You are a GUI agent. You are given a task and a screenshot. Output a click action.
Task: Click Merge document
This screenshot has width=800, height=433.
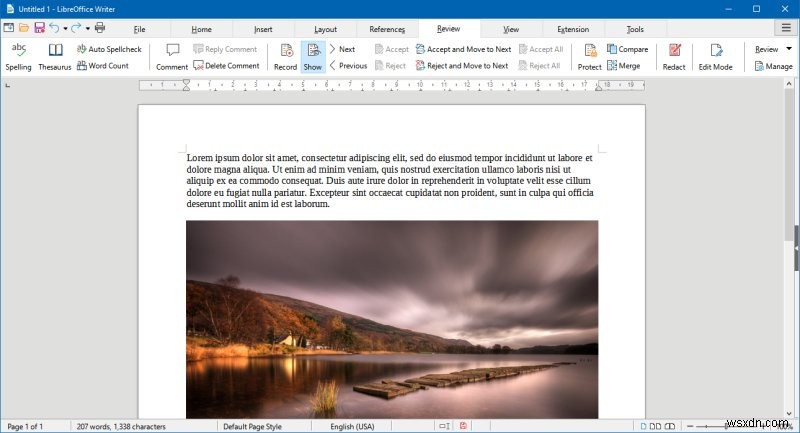coord(623,65)
